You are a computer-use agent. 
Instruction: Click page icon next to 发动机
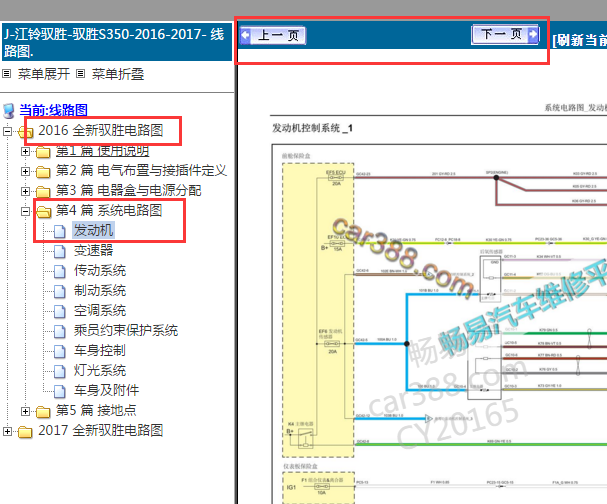(59, 231)
